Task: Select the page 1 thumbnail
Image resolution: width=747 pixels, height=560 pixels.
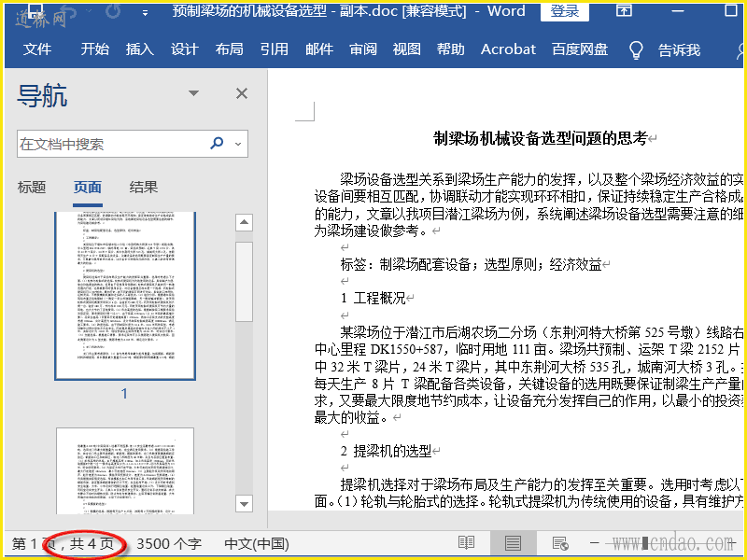Action: [125, 296]
